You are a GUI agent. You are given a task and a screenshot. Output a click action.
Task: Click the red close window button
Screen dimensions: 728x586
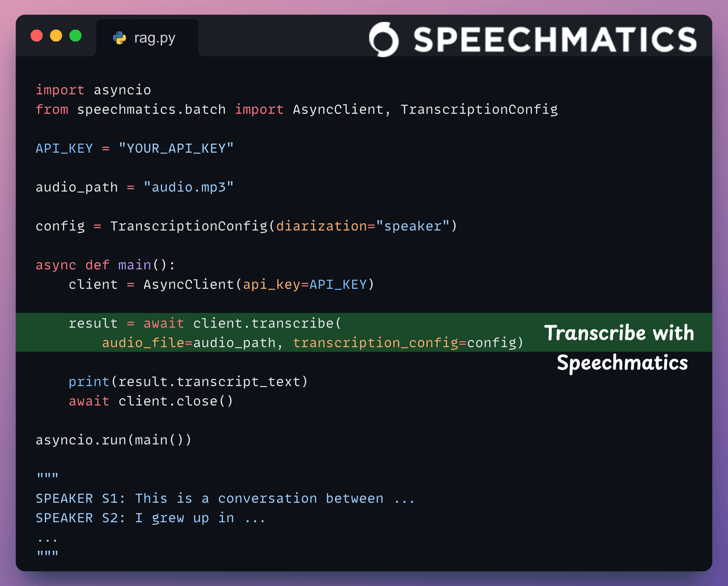(x=37, y=36)
